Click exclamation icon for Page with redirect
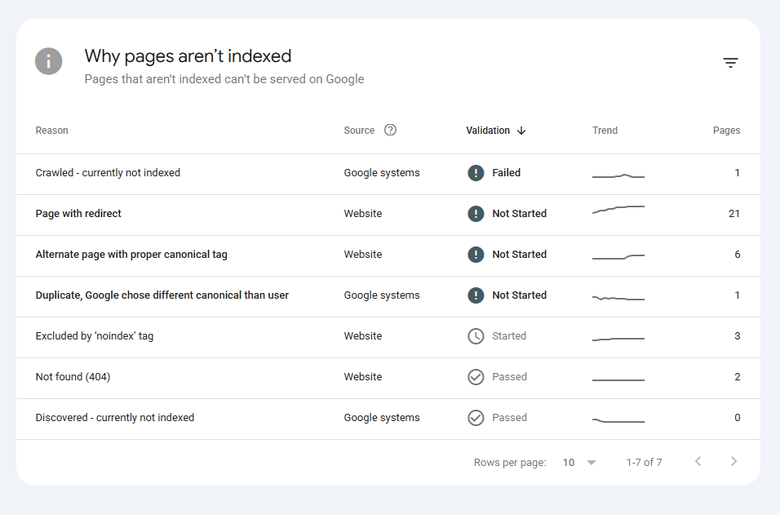 point(476,213)
